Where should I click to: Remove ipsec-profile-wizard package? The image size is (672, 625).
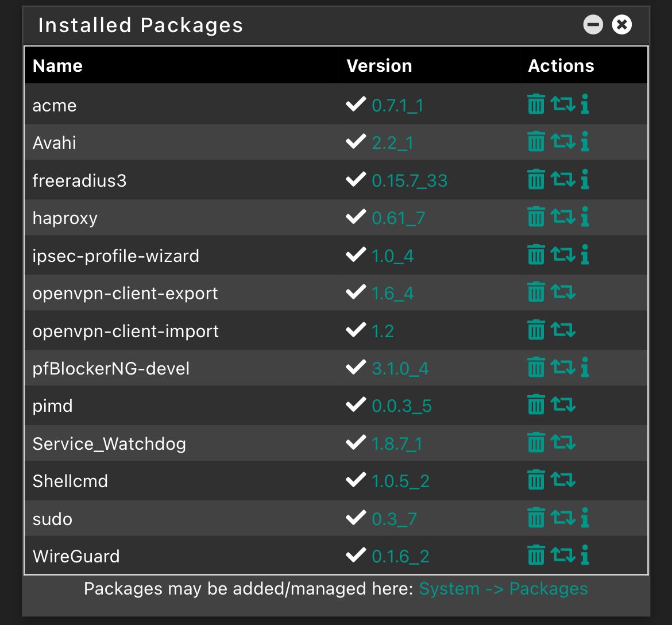[x=536, y=254]
